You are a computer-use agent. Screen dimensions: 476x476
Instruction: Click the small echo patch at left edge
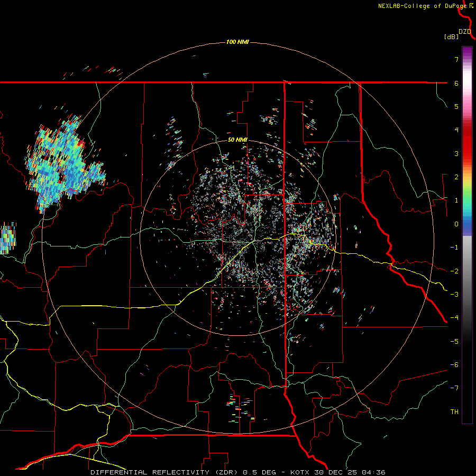[7, 239]
